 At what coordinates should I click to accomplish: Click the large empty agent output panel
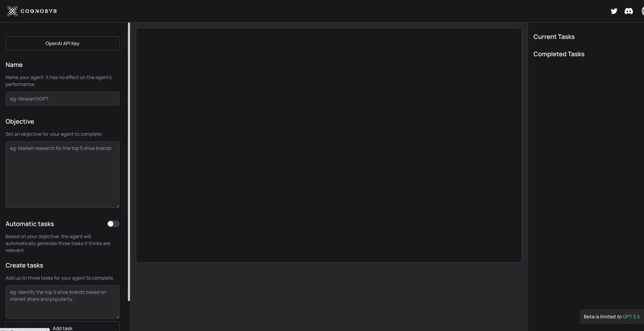coord(329,145)
